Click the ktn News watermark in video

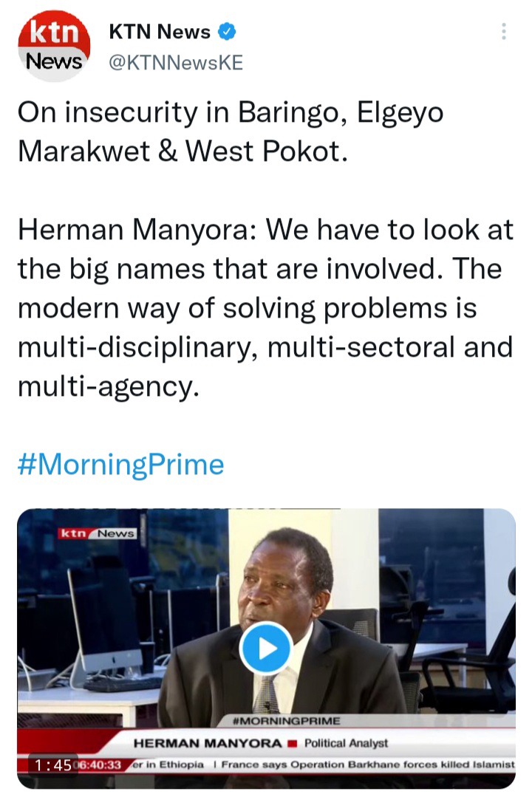[98, 533]
